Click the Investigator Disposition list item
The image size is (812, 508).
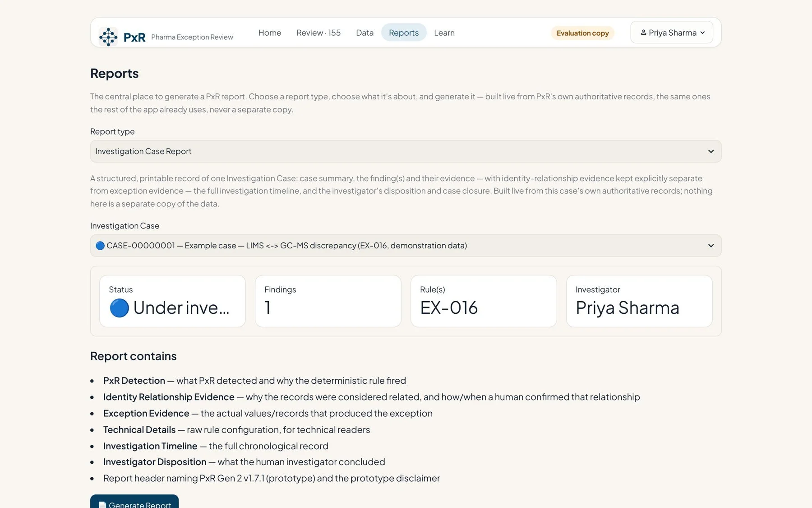[x=244, y=462]
